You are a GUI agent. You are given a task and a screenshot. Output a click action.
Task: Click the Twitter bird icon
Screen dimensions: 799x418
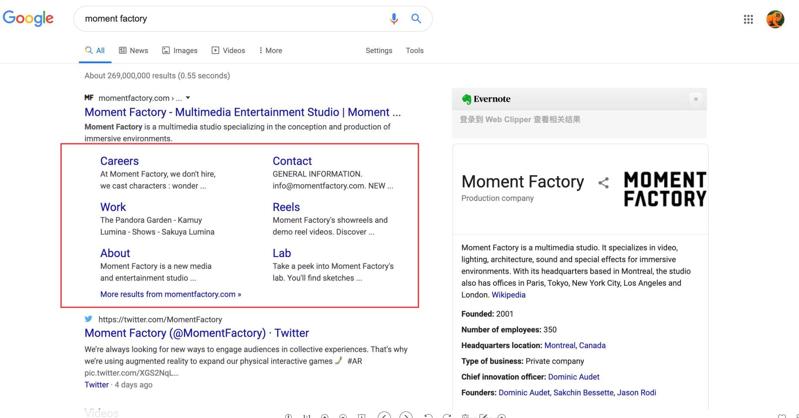(x=89, y=319)
